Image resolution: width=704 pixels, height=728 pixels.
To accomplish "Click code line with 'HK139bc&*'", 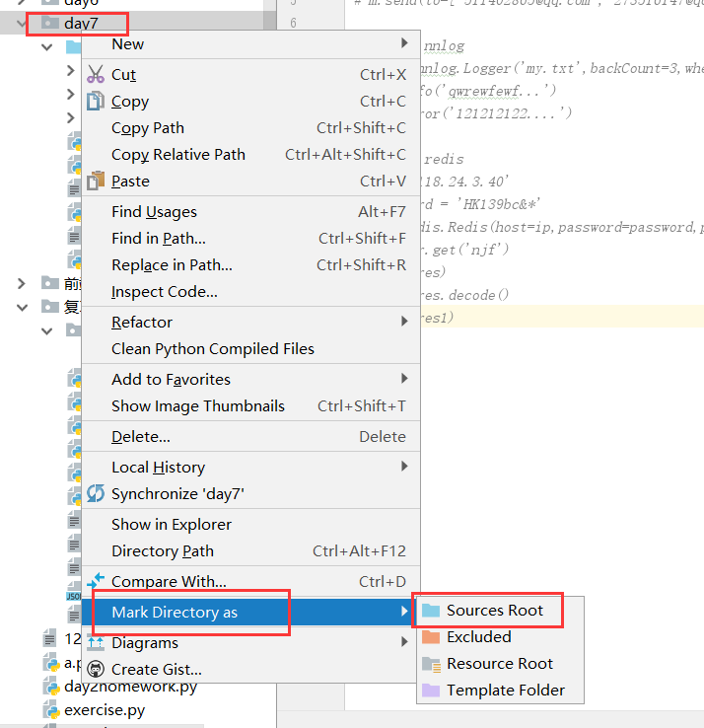I will [480, 204].
